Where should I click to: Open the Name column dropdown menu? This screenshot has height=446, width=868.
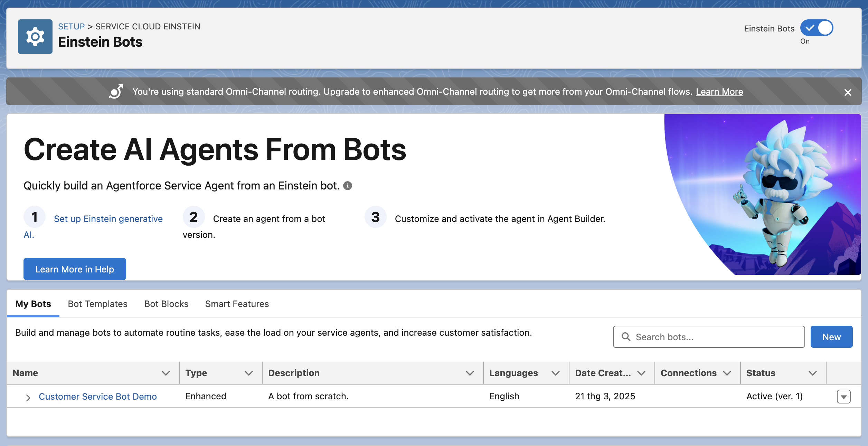pos(166,373)
